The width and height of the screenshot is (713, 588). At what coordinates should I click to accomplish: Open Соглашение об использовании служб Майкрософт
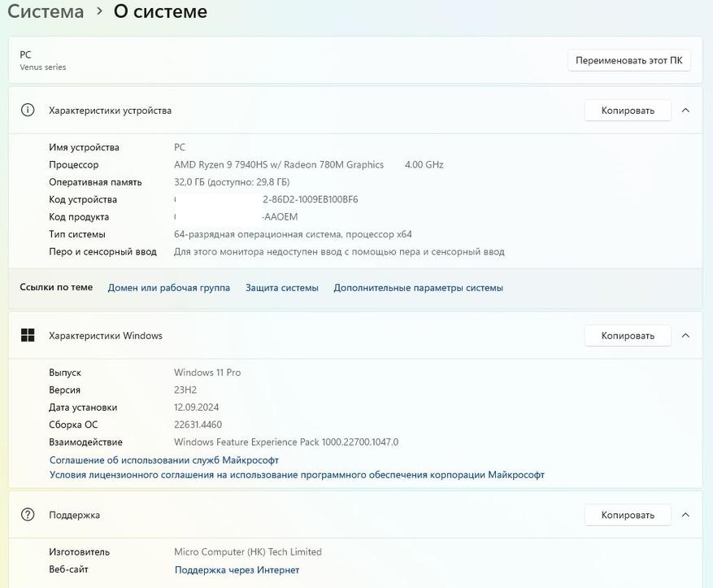163,460
